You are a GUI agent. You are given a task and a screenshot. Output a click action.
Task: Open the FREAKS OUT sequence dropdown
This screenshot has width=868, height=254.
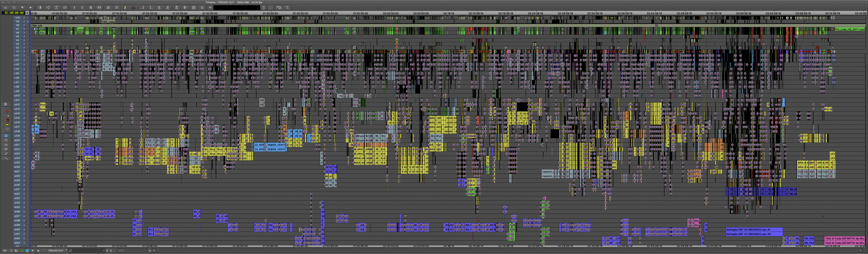(x=66, y=250)
